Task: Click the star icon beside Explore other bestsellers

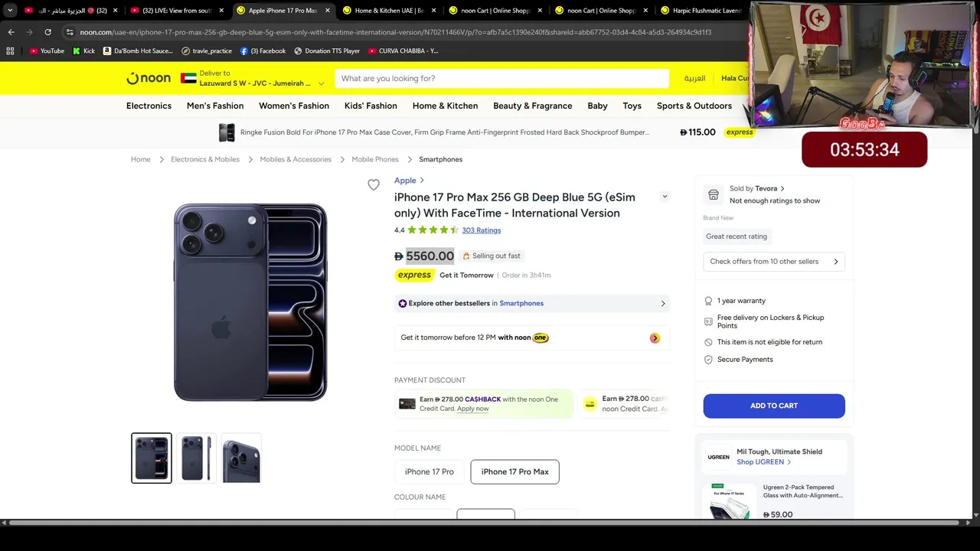Action: tap(403, 303)
